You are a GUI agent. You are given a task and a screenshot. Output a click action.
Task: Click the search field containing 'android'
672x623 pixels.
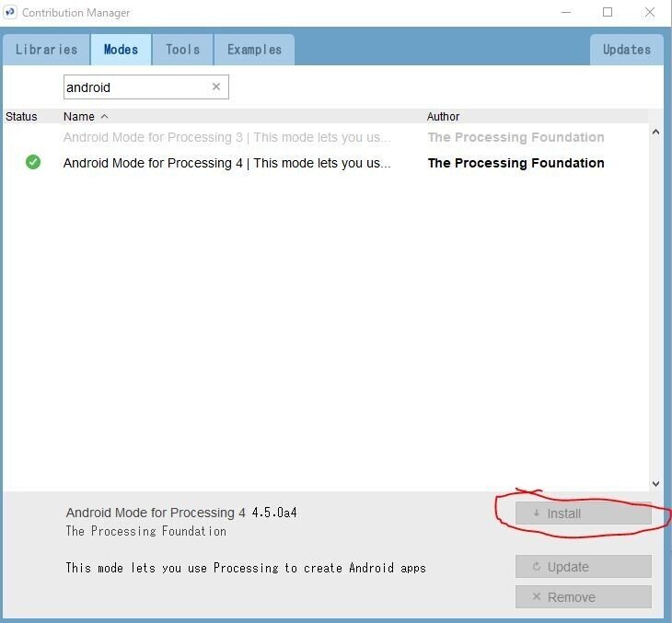(145, 87)
